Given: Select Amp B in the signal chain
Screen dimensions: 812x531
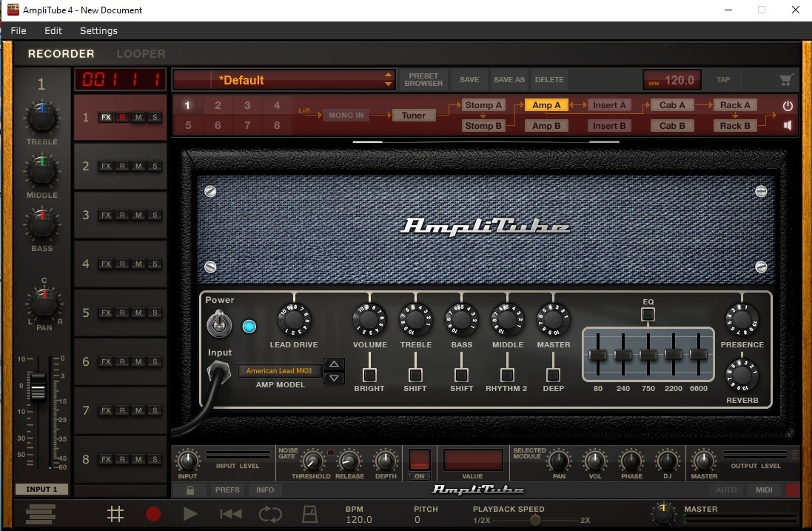Looking at the screenshot, I should (546, 126).
